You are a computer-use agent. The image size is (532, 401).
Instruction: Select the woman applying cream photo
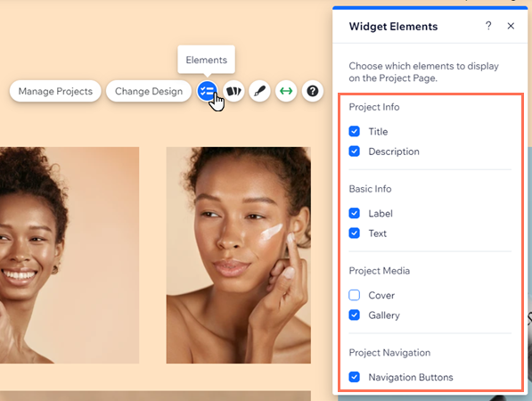click(239, 255)
